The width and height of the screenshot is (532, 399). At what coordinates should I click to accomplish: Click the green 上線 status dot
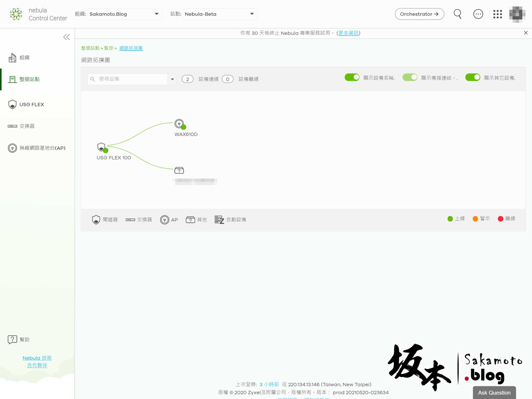(x=450, y=218)
